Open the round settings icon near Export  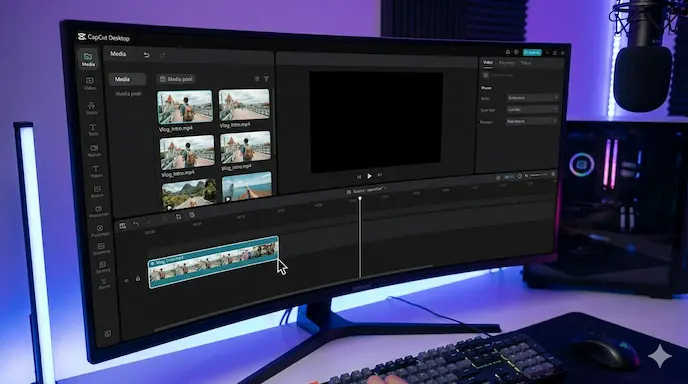pyautogui.click(x=516, y=52)
